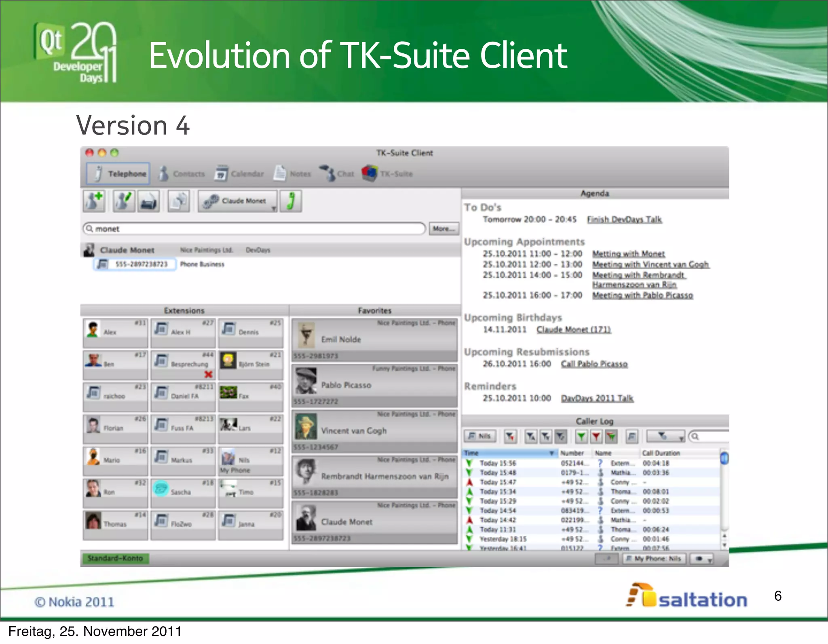Toggle the green incoming calls filter
The width and height of the screenshot is (828, 644).
tap(581, 436)
